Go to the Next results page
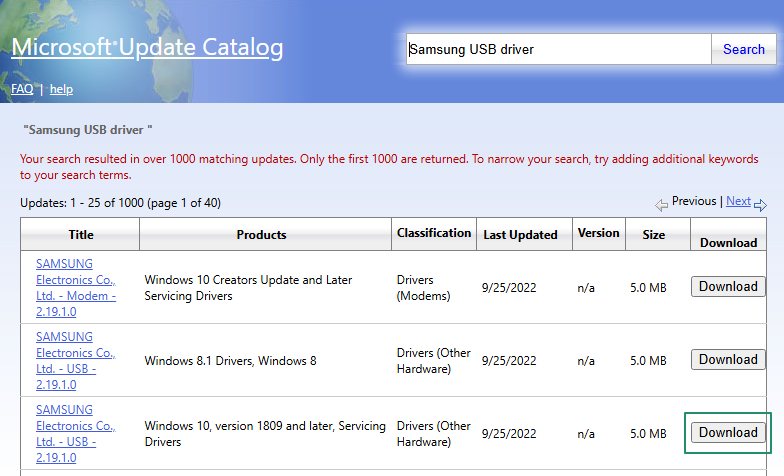Image resolution: width=784 pixels, height=476 pixels. coord(738,201)
